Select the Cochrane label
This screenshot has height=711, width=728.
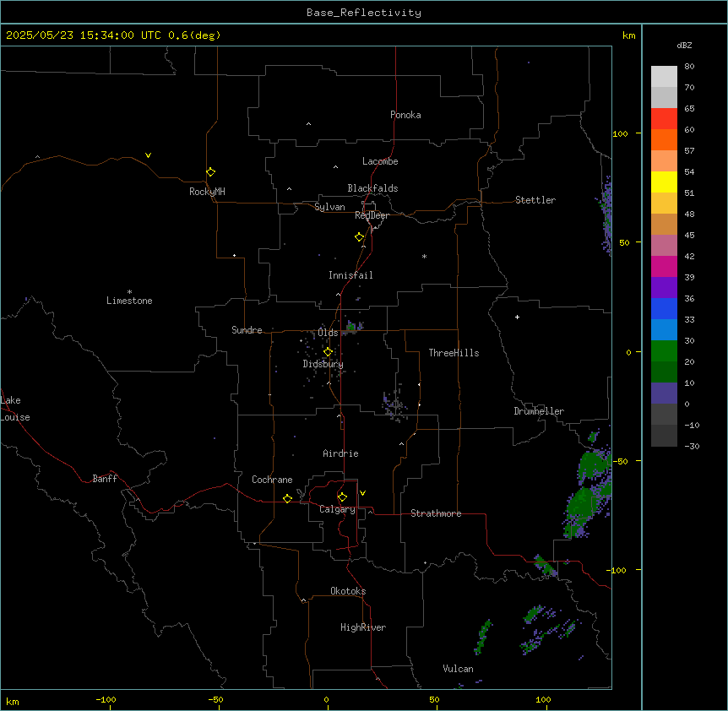(272, 480)
